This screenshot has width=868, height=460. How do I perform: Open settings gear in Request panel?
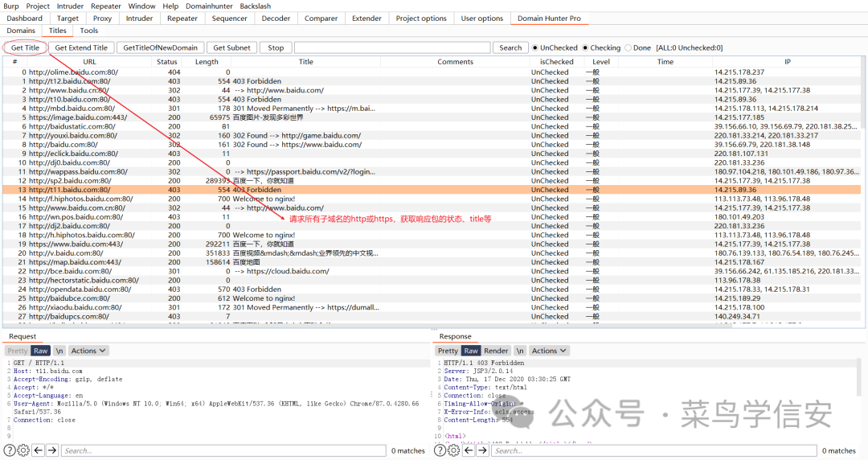[23, 450]
